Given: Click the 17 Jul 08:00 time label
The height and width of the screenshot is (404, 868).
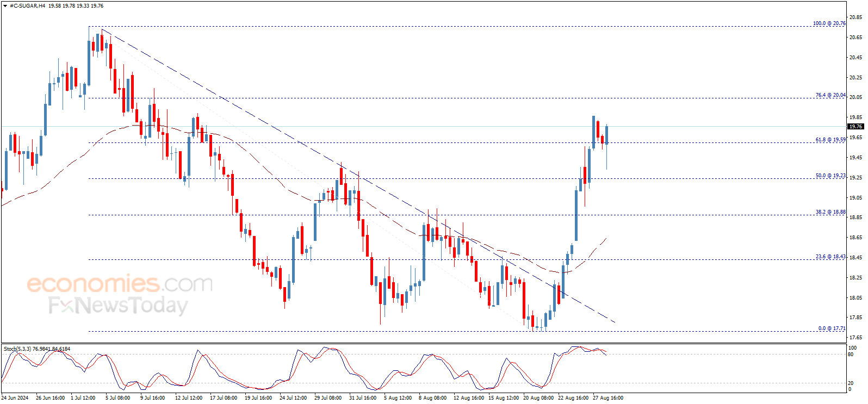Looking at the screenshot, I should [224, 398].
